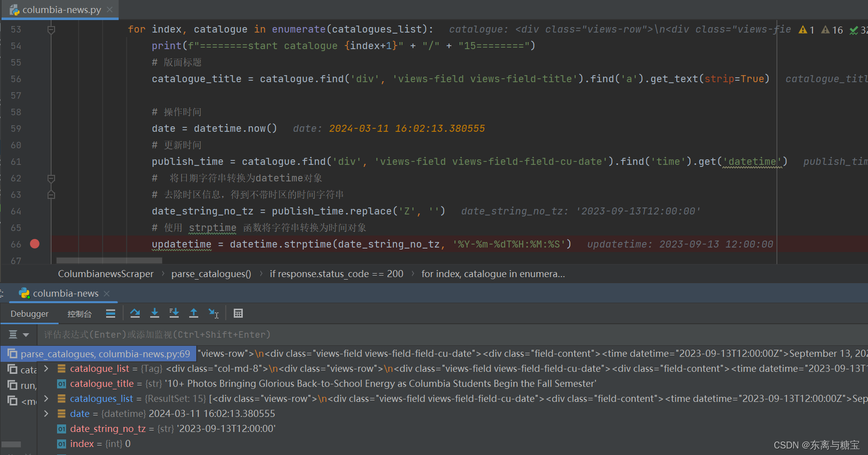This screenshot has height=455, width=868.
Task: Toggle breakpoint on line 66
Action: (35, 244)
